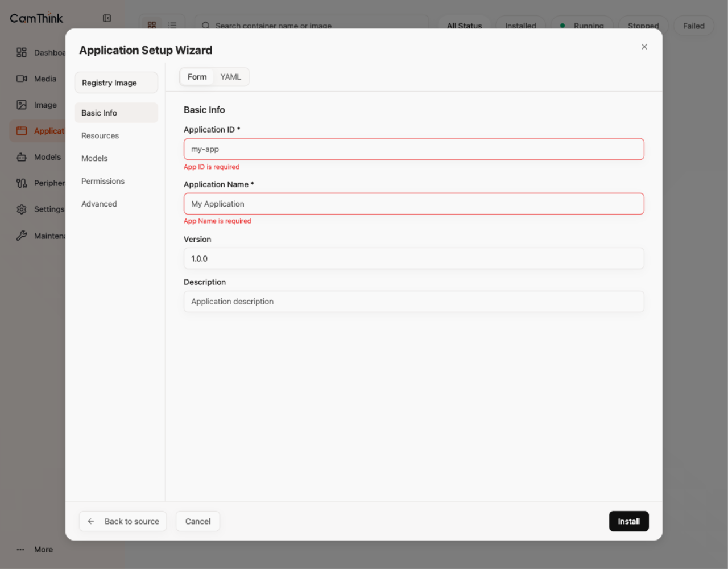The height and width of the screenshot is (569, 728).
Task: Close the Application Setup Wizard dialog
Action: point(644,47)
